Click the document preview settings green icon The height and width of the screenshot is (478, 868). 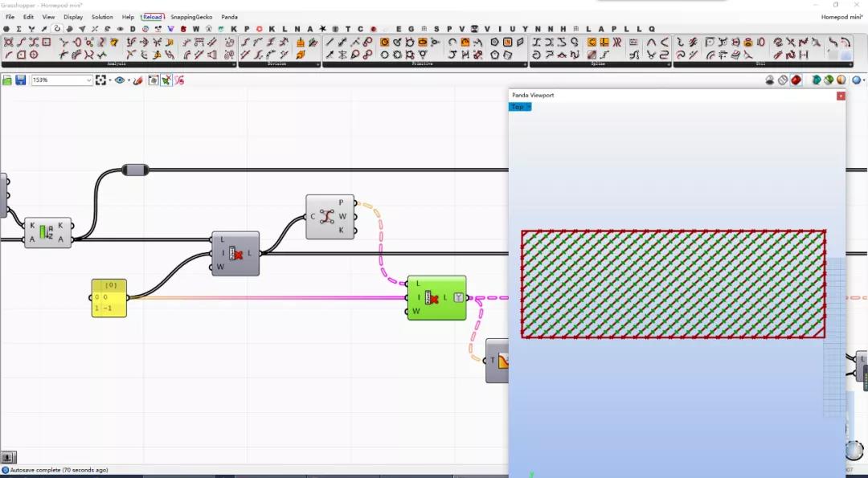click(x=816, y=80)
